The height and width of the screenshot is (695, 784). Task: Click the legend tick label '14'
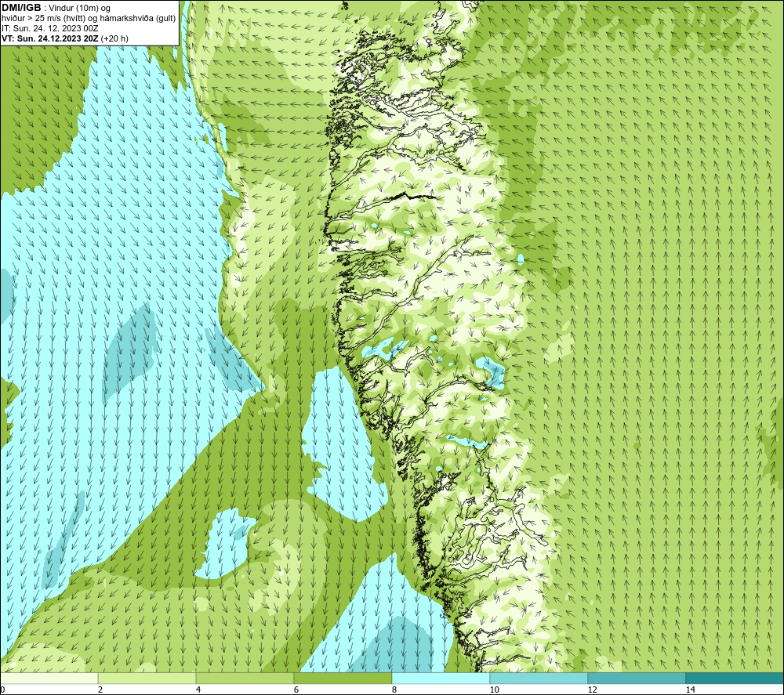pyautogui.click(x=690, y=690)
